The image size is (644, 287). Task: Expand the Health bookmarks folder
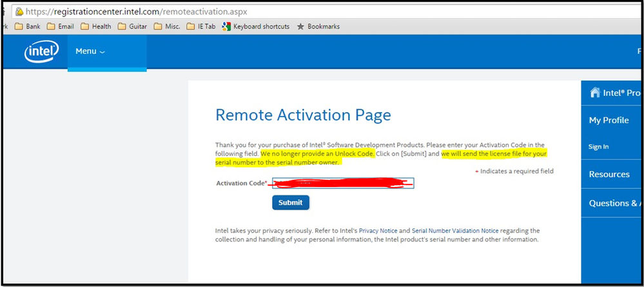(x=95, y=26)
